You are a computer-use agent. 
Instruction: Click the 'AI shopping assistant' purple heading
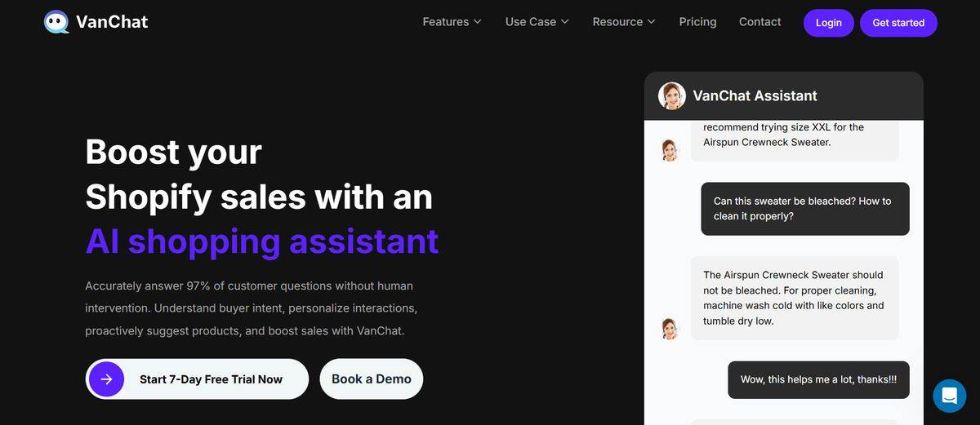pos(262,241)
